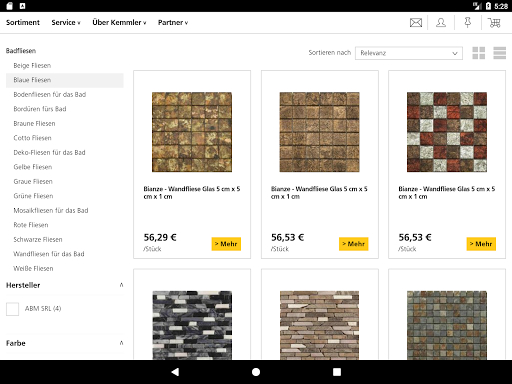The width and height of the screenshot is (512, 384).
Task: Select Weiße Fliesen category
Action: point(33,269)
